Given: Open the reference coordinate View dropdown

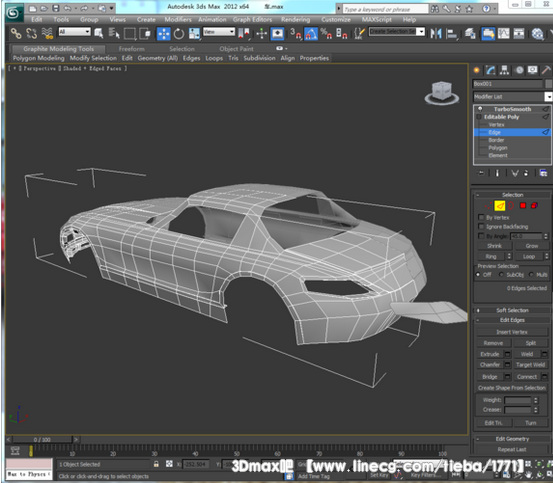Looking at the screenshot, I should click(x=219, y=32).
